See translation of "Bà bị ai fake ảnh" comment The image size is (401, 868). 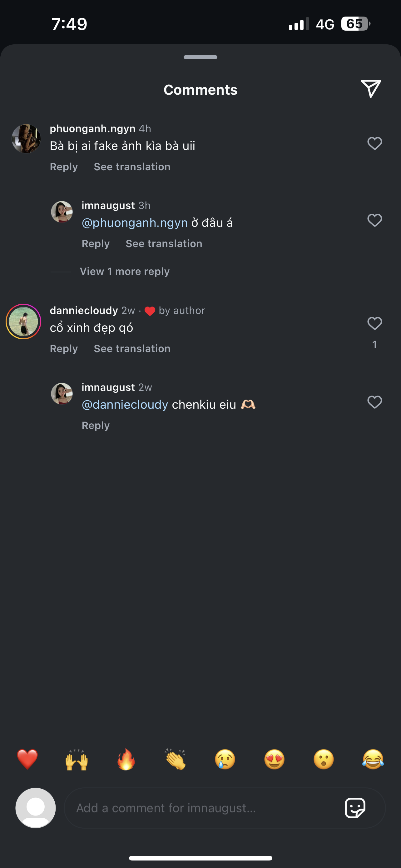132,167
